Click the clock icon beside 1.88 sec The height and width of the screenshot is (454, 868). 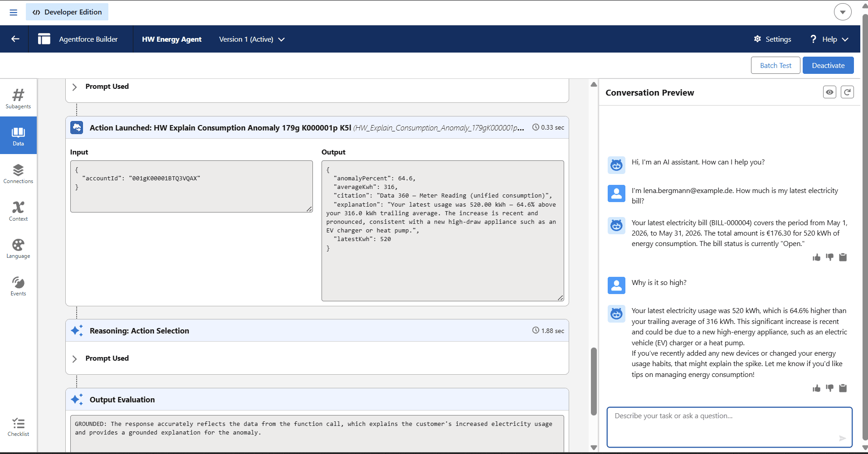pos(536,331)
